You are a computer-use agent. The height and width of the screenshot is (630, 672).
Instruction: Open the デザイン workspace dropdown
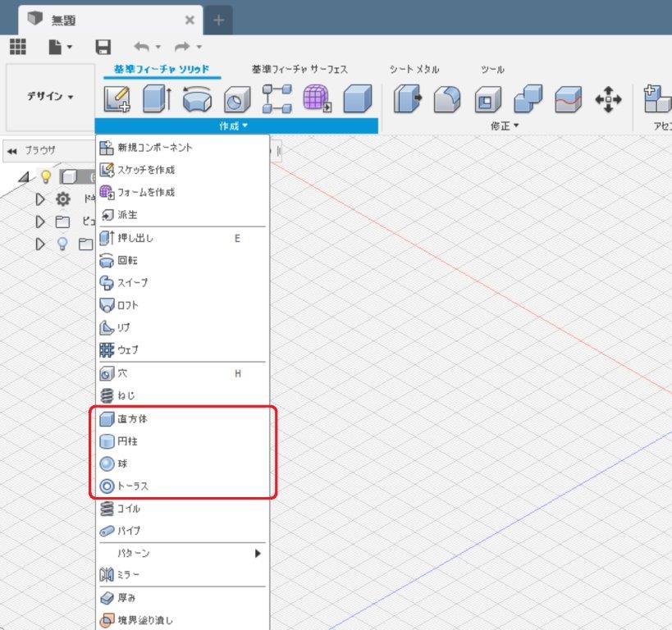click(x=49, y=97)
